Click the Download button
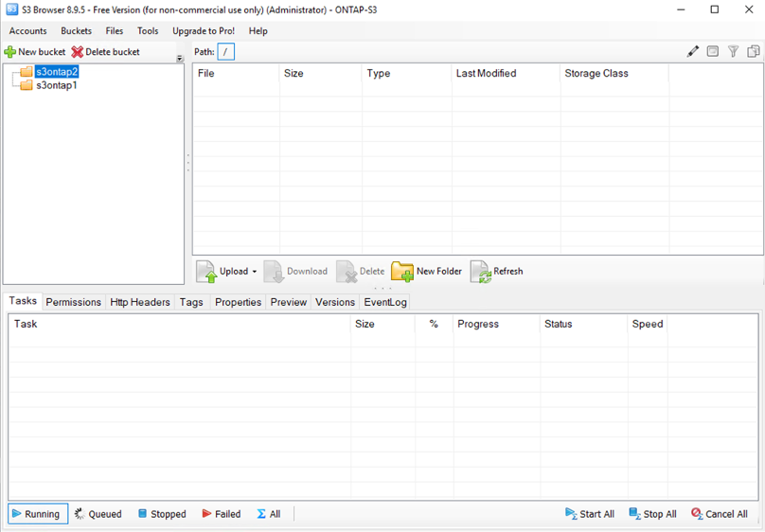 point(295,271)
